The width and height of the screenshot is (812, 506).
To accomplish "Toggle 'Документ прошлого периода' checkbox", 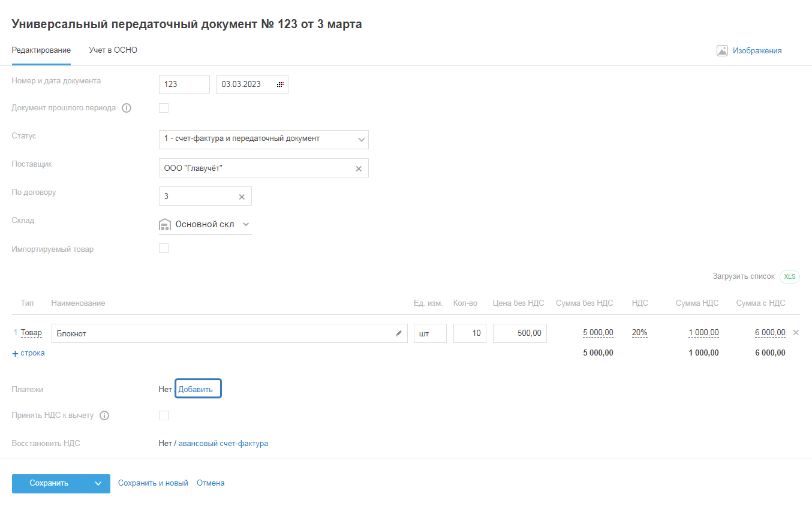I will click(x=164, y=108).
